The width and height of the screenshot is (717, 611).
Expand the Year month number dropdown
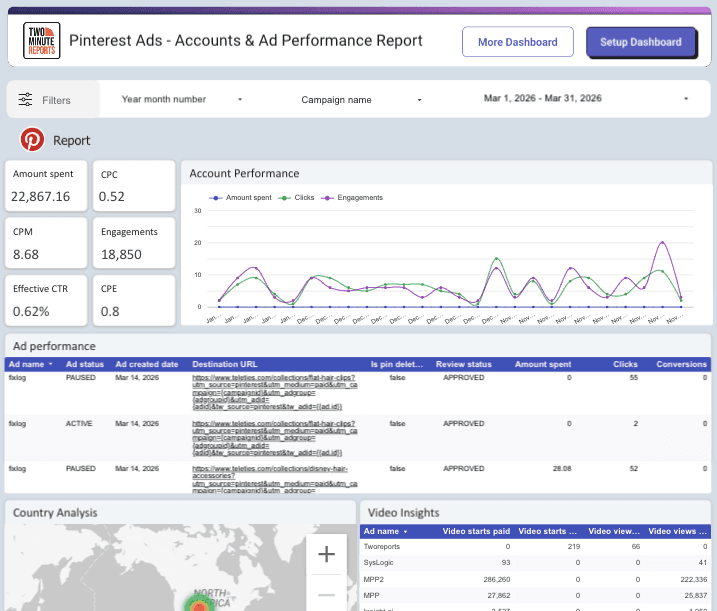pyautogui.click(x=182, y=99)
